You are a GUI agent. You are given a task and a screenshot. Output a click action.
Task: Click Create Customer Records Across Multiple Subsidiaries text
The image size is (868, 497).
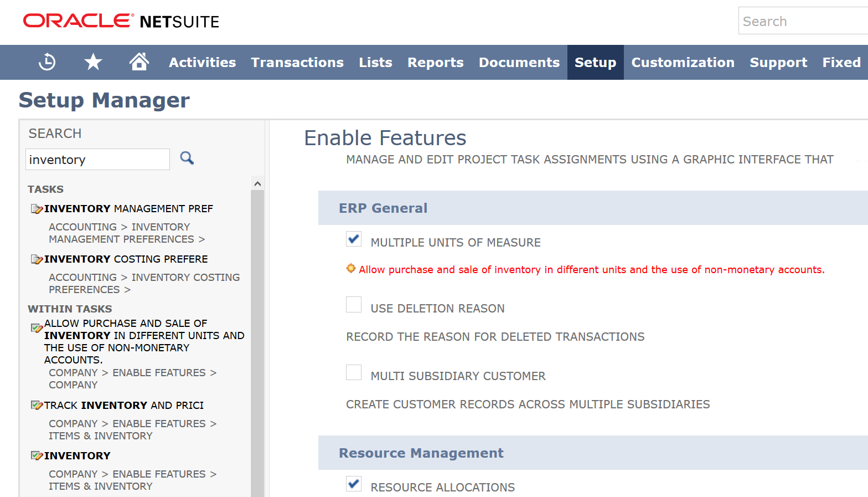pyautogui.click(x=528, y=404)
